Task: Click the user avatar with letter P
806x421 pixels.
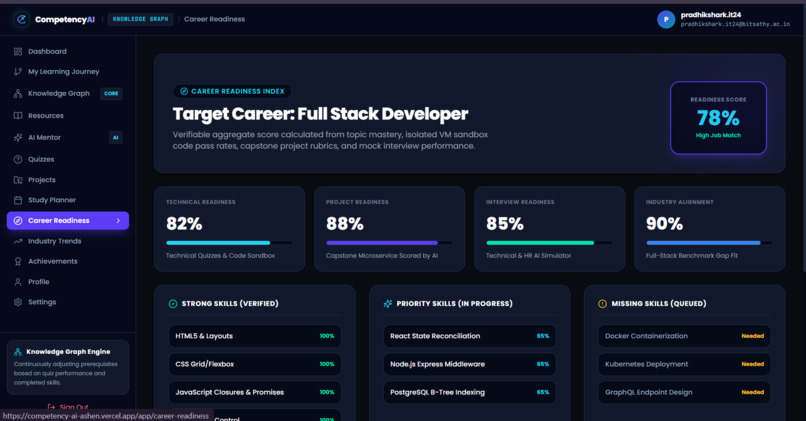Action: coord(666,20)
